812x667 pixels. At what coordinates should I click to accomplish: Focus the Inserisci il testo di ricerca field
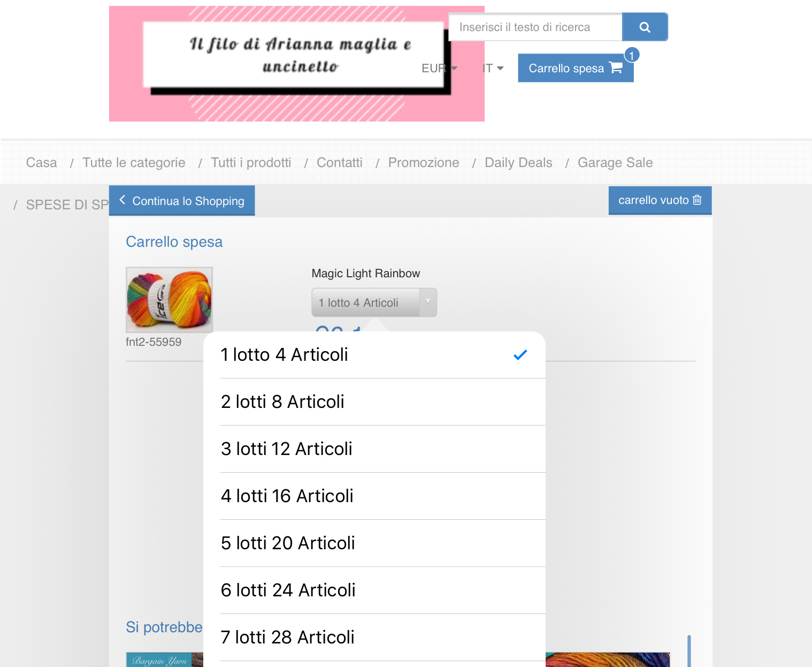point(535,27)
